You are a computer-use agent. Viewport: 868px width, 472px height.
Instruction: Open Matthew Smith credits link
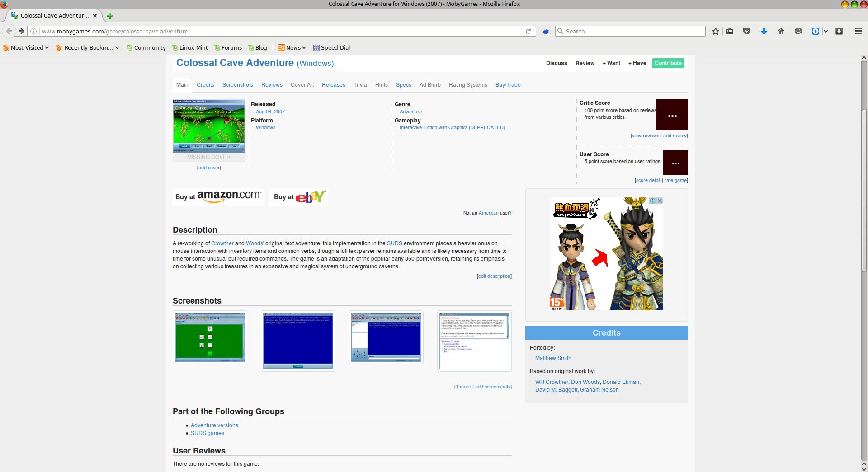pos(553,358)
